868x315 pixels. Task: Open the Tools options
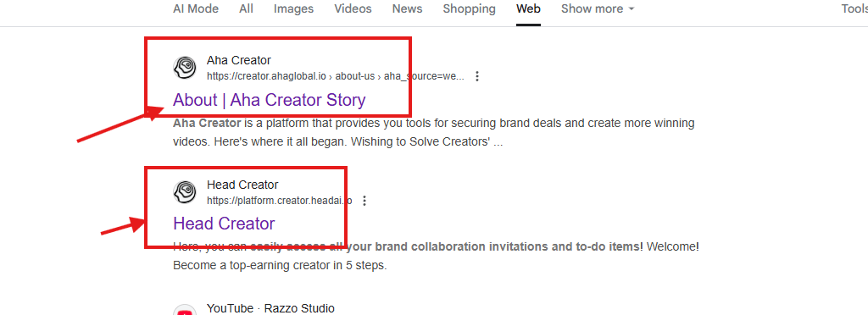click(854, 8)
